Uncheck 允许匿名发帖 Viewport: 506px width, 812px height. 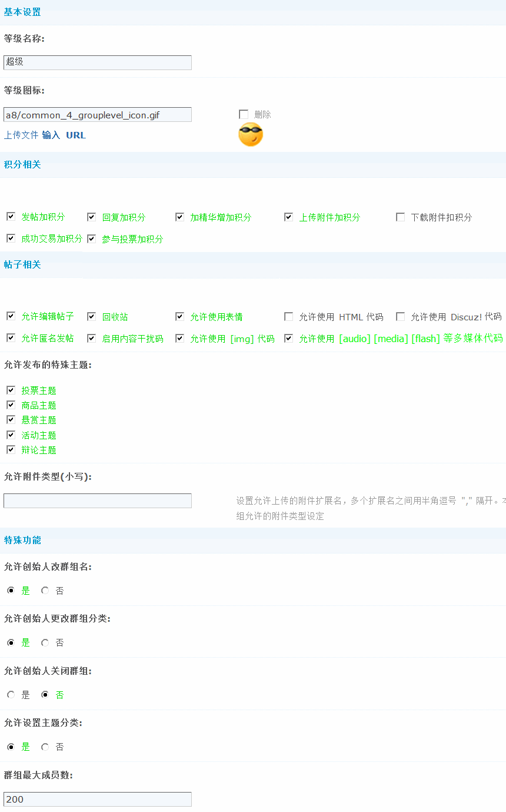pyautogui.click(x=10, y=338)
